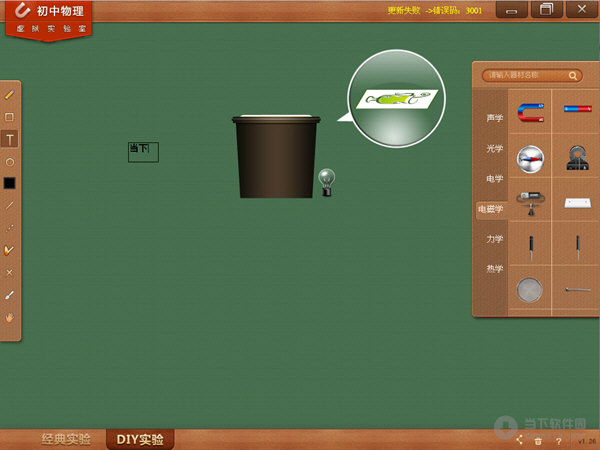
Task: Select the 力学 category
Action: pos(494,239)
